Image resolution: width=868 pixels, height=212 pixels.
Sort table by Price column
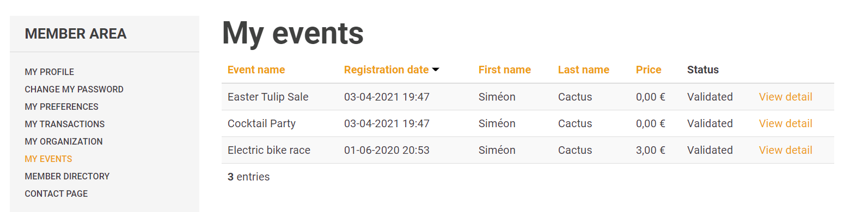coord(649,70)
